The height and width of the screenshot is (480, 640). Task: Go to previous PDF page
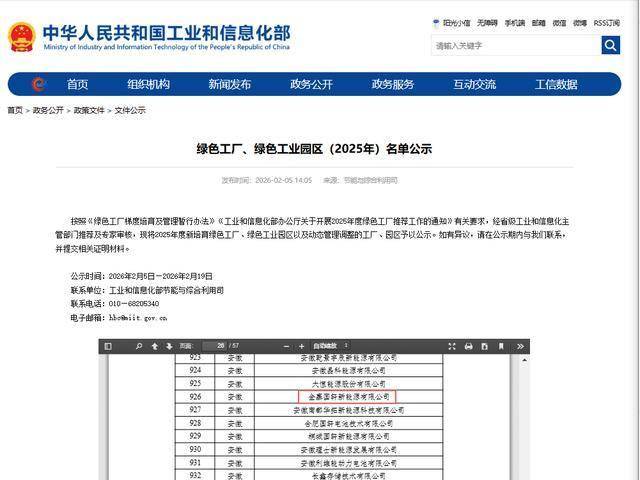[x=154, y=346]
